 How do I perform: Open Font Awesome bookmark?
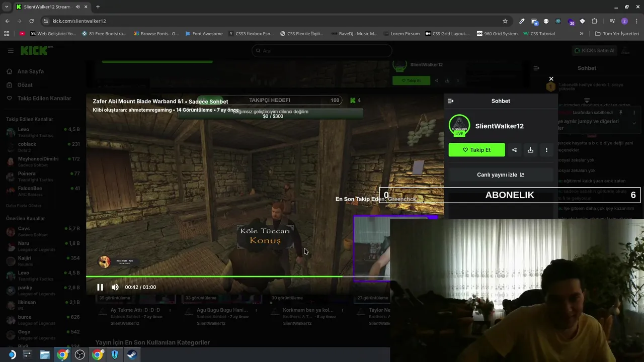(x=203, y=34)
